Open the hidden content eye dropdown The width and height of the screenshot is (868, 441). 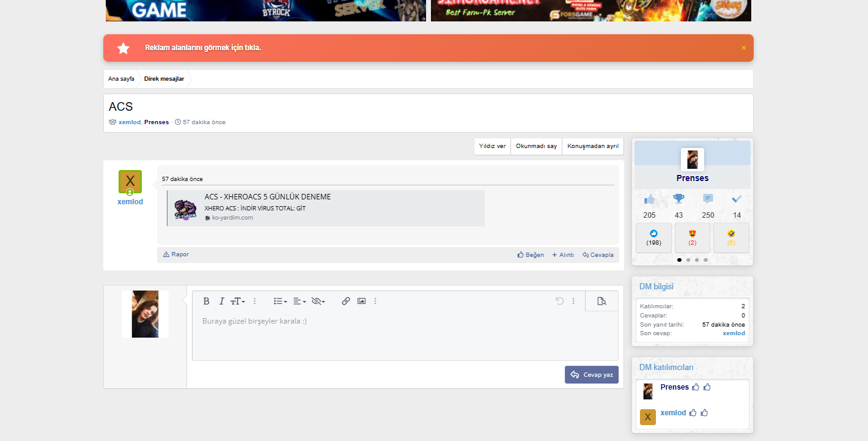tap(318, 301)
